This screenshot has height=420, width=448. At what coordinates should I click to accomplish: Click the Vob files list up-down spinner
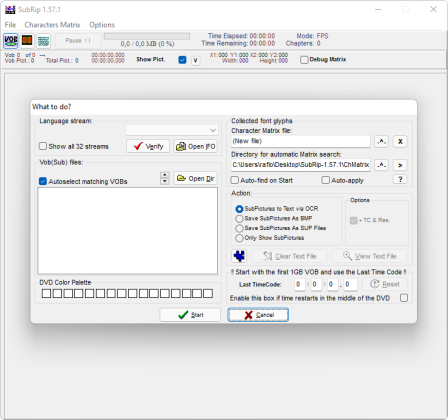click(x=165, y=178)
